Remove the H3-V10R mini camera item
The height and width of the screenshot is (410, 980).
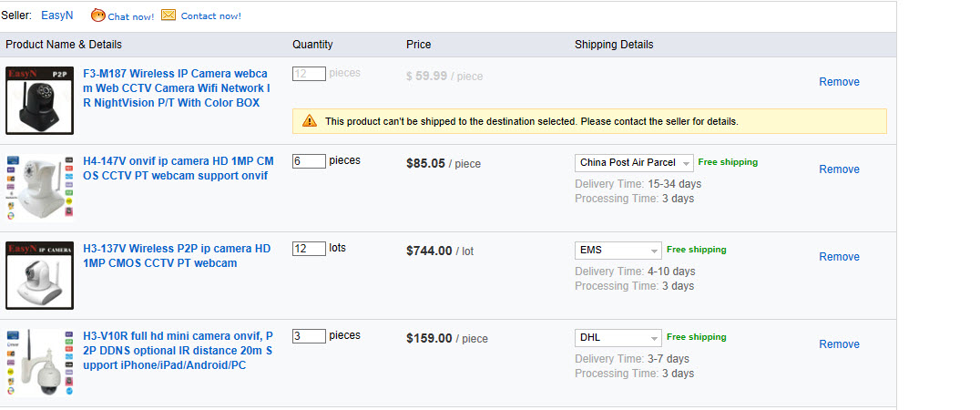pyautogui.click(x=839, y=344)
